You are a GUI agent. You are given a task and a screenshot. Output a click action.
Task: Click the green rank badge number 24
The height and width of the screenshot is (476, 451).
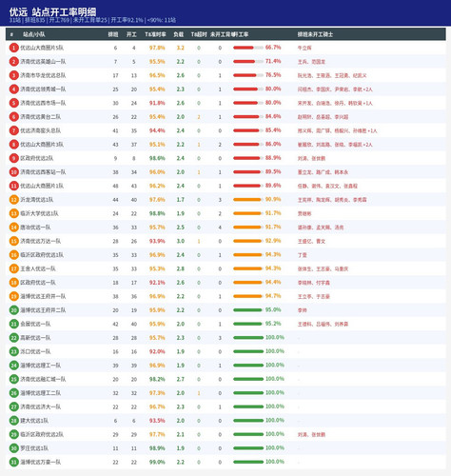click(13, 366)
